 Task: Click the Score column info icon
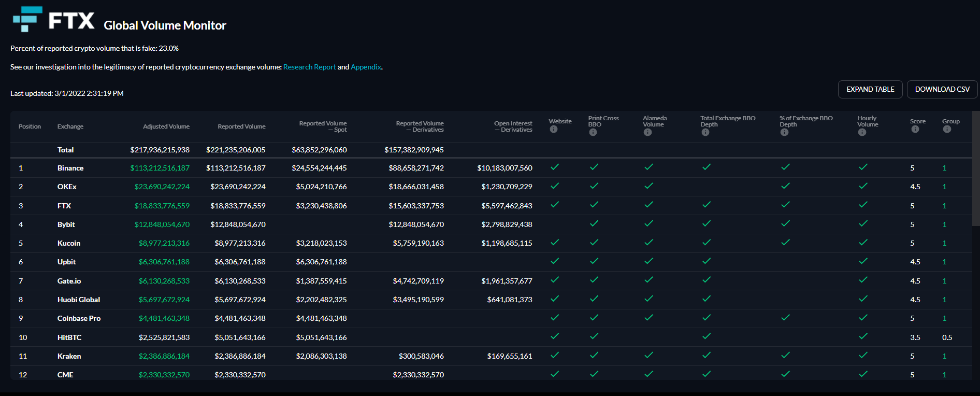click(x=915, y=130)
